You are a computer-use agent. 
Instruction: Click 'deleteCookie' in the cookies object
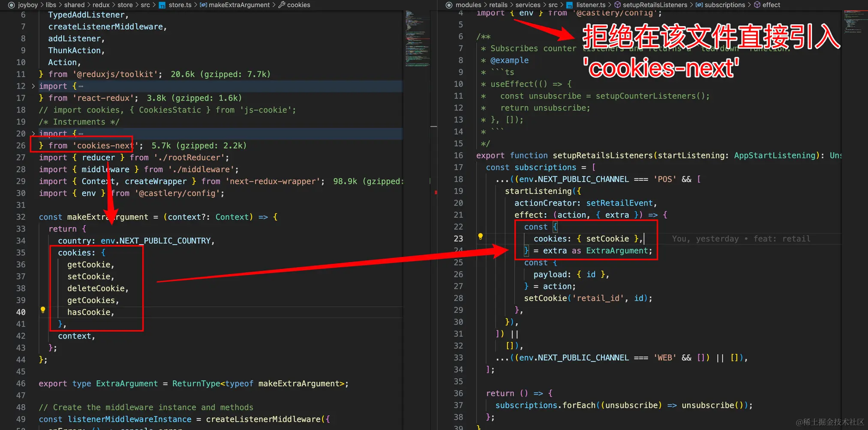coord(96,289)
